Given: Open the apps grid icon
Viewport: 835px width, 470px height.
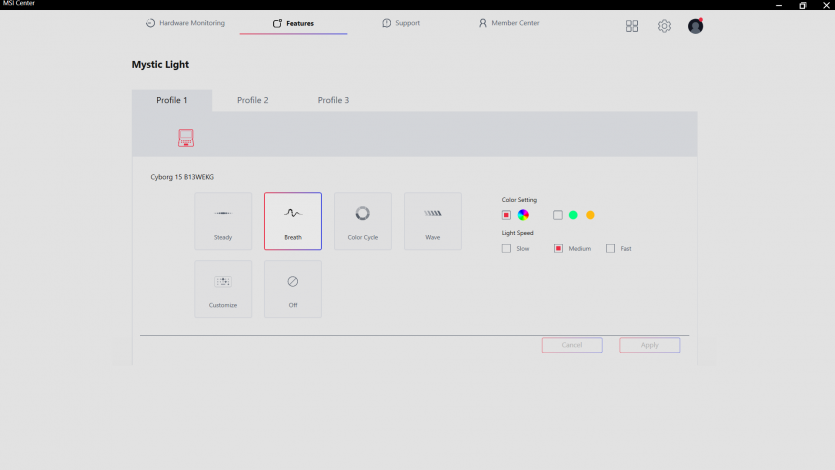Looking at the screenshot, I should [x=632, y=26].
